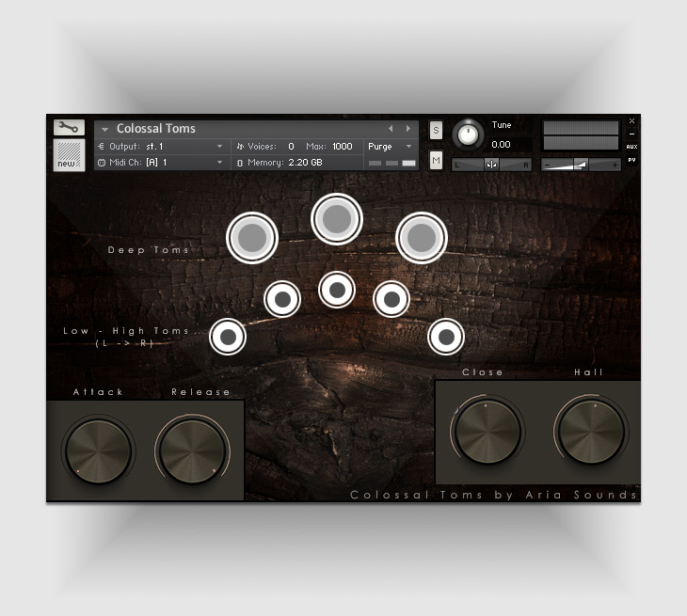The image size is (687, 616).
Task: Hit the topmost center deep tom pad
Action: click(336, 218)
